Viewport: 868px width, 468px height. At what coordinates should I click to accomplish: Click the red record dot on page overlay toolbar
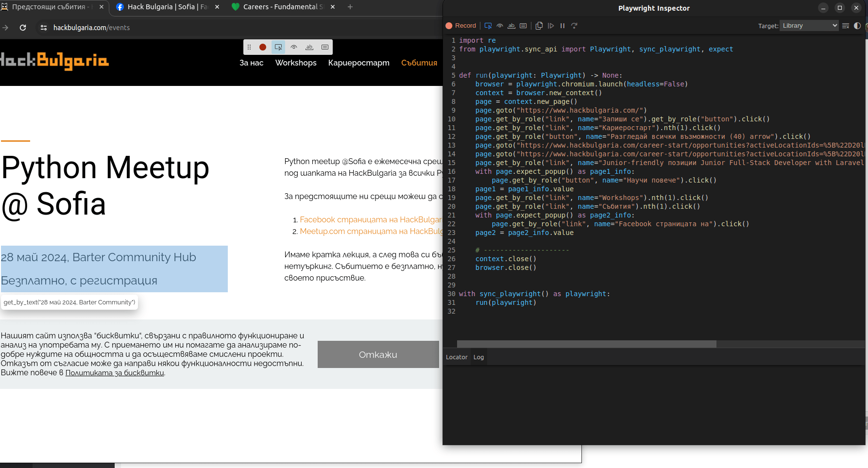click(x=263, y=47)
